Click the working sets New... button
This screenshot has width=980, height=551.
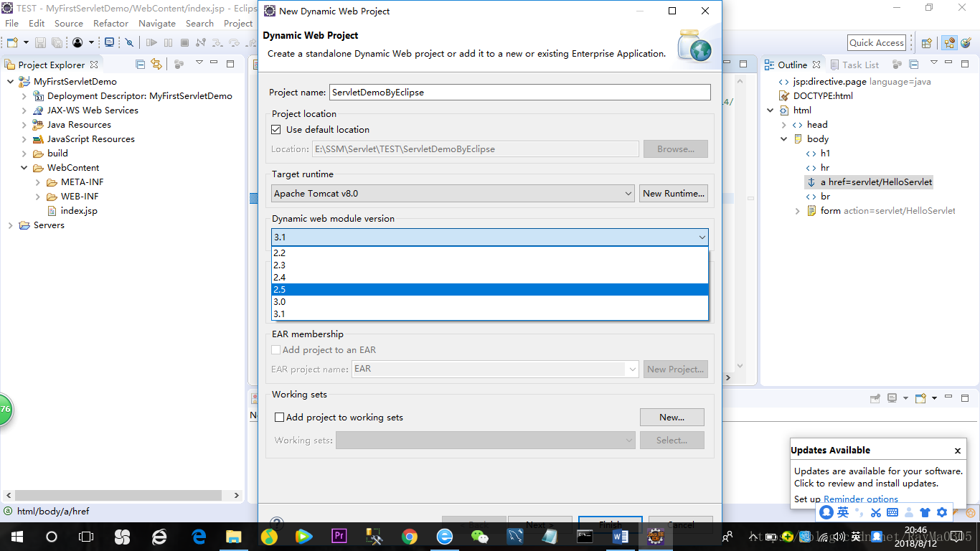tap(672, 417)
